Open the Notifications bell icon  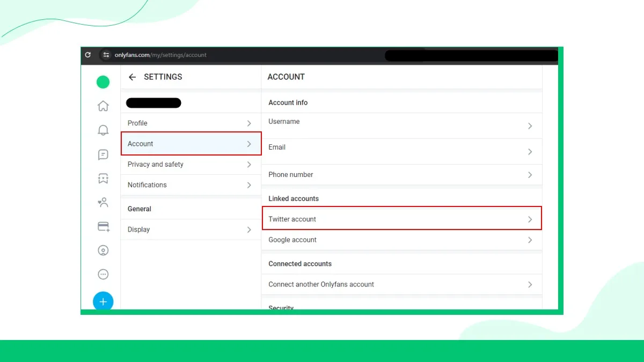[x=103, y=130]
